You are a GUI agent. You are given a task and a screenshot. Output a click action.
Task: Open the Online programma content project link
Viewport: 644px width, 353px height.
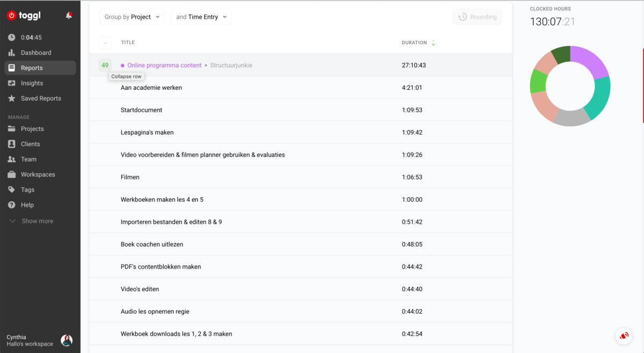[164, 66]
